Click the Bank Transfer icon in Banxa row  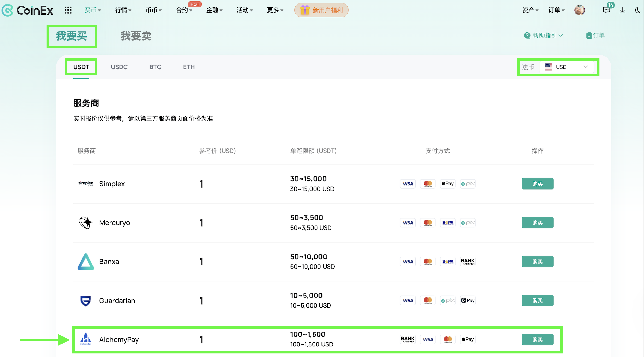pyautogui.click(x=468, y=262)
